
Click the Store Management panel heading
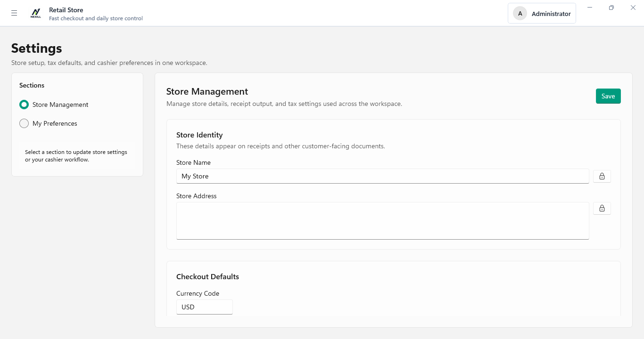(x=207, y=91)
